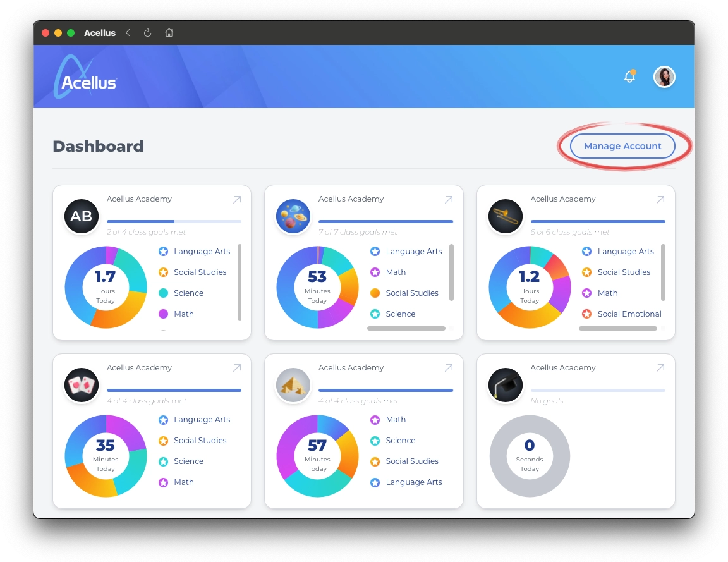Viewport: 728px width, 562px height.
Task: Open the user profile photo menu
Action: [664, 76]
